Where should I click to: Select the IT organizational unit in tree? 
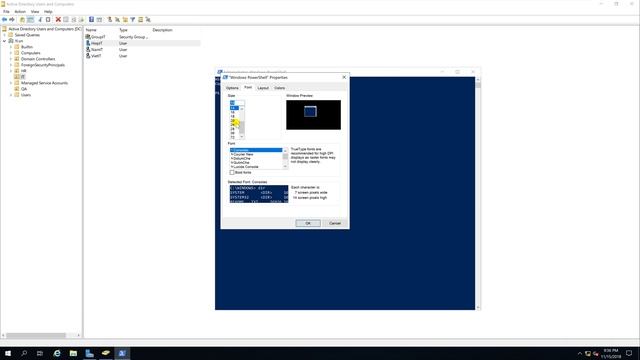coord(23,77)
